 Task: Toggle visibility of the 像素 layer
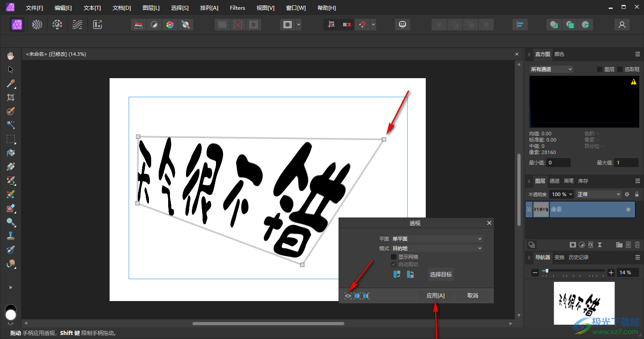[x=628, y=209]
